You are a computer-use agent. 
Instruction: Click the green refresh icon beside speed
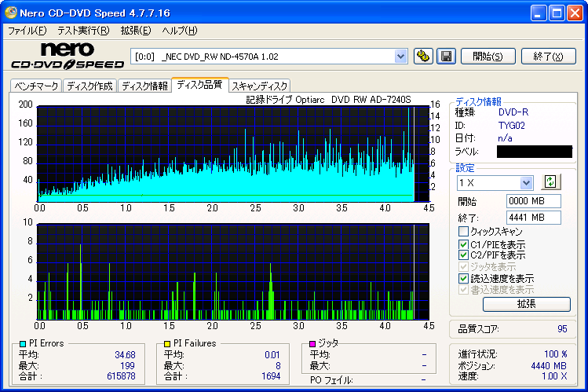pos(550,182)
